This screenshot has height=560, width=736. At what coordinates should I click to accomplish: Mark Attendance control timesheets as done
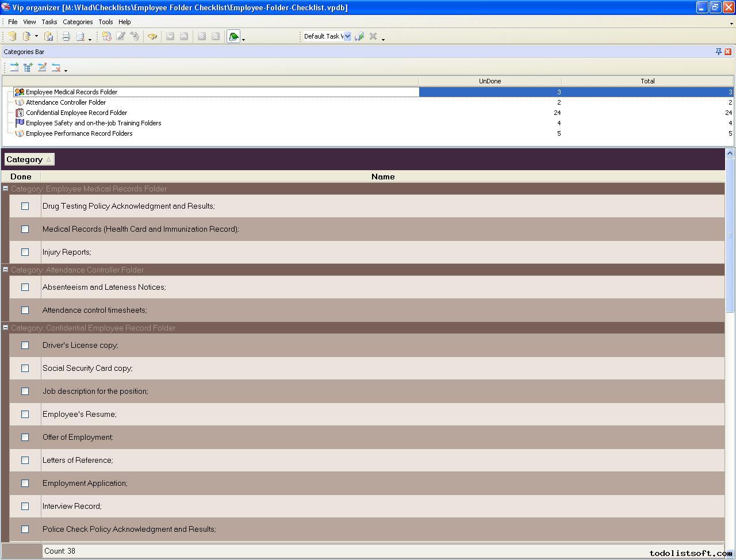(25, 310)
